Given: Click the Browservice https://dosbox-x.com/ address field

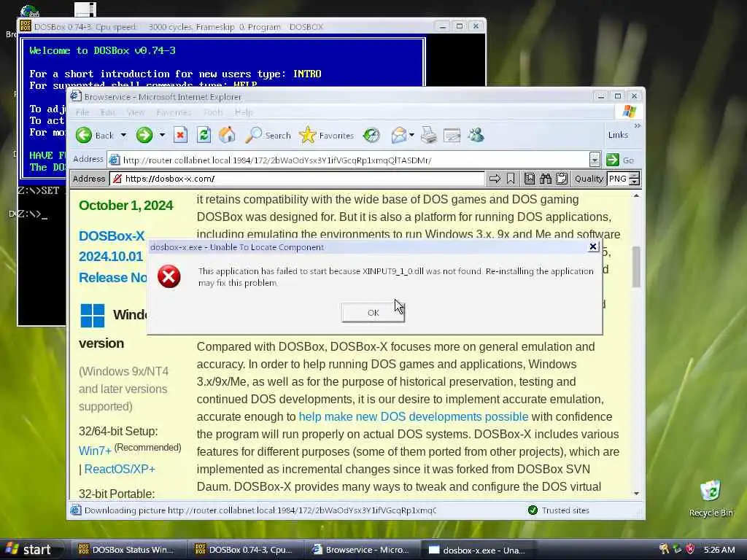Looking at the screenshot, I should [x=297, y=179].
